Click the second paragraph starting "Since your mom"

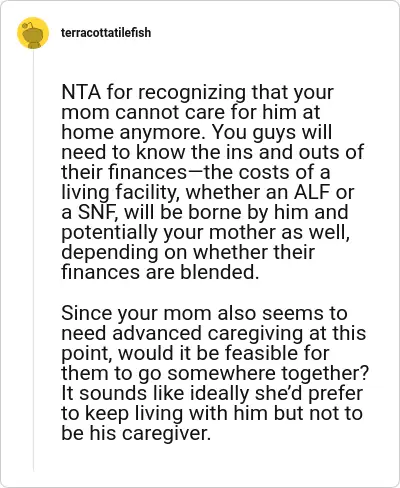tap(215, 373)
